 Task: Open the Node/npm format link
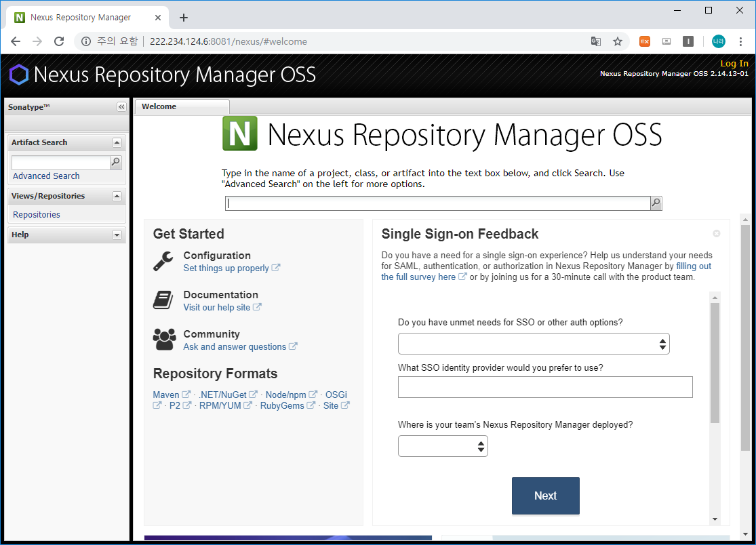tap(286, 395)
